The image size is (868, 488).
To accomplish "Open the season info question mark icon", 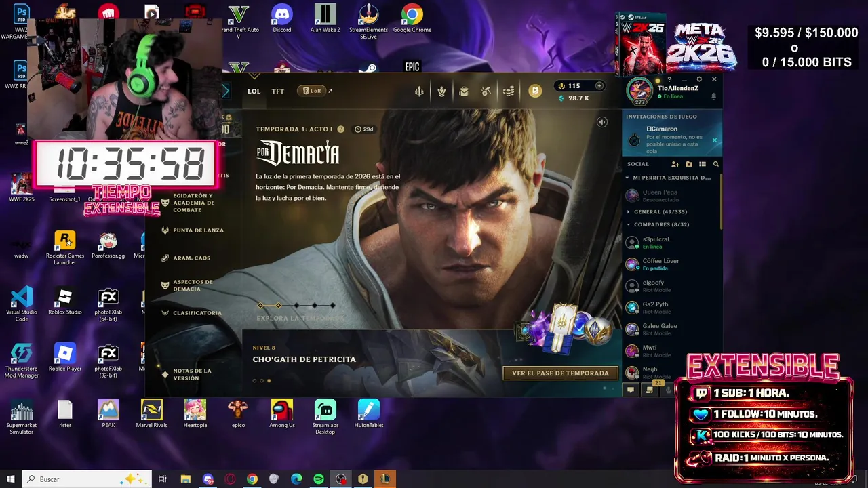I will (x=340, y=129).
